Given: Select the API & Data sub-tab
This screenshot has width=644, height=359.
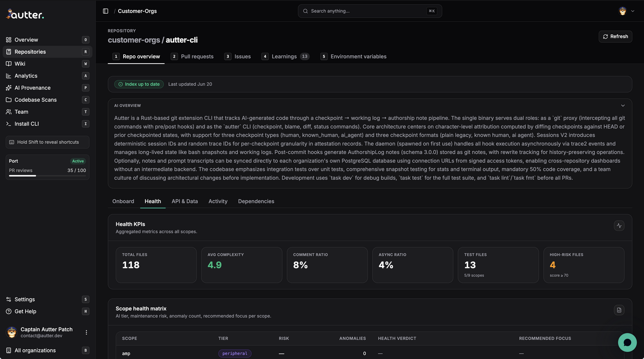Looking at the screenshot, I should [x=185, y=201].
